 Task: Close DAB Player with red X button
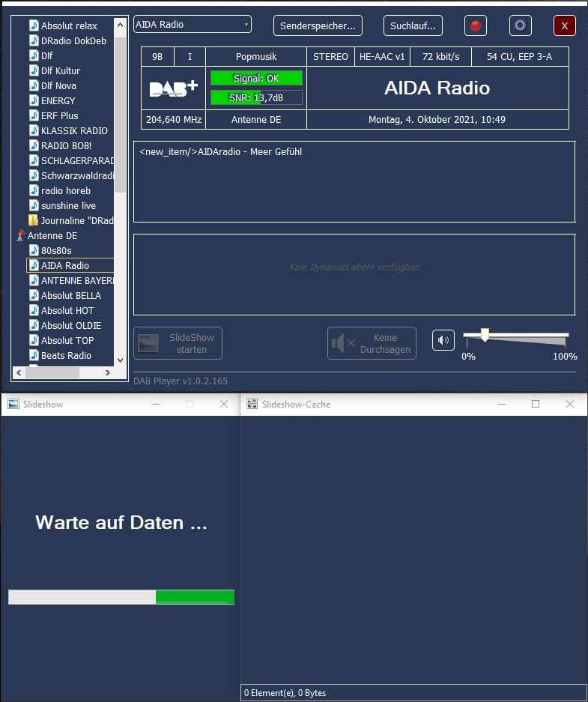564,25
